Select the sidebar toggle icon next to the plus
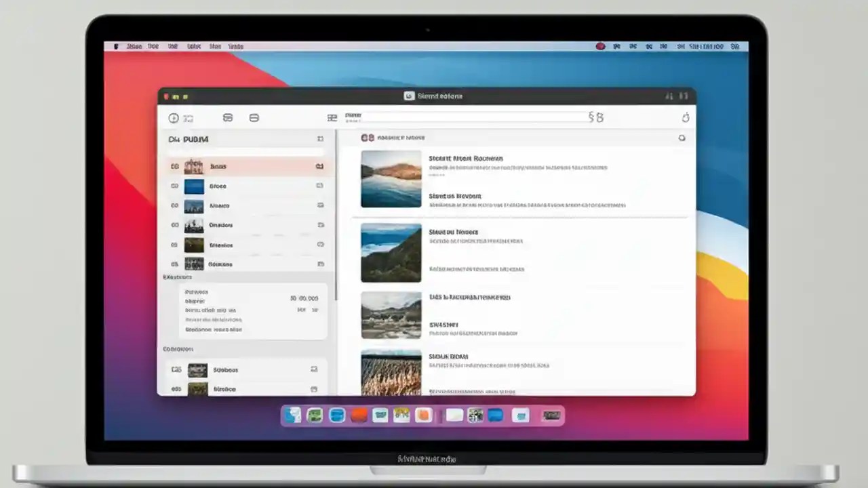This screenshot has width=868, height=488. click(188, 117)
